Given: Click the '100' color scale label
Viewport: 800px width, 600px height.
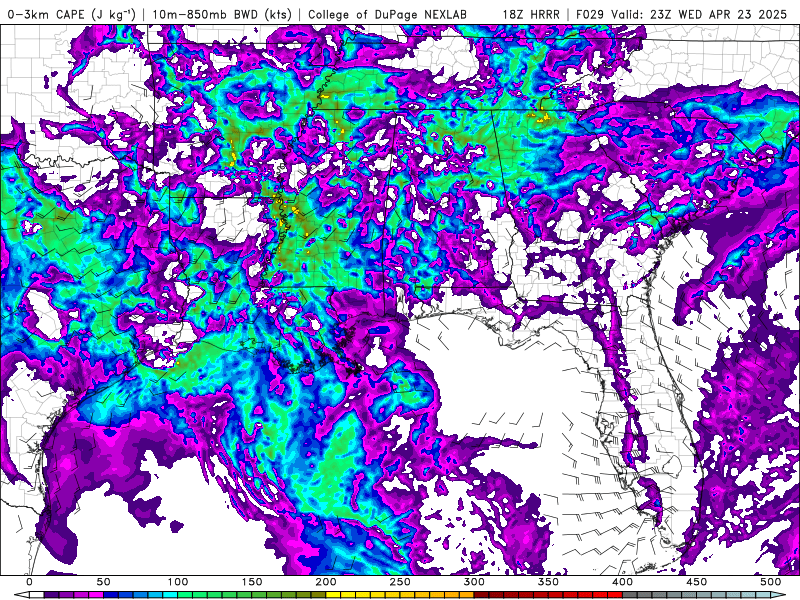Looking at the screenshot, I should [x=178, y=582].
